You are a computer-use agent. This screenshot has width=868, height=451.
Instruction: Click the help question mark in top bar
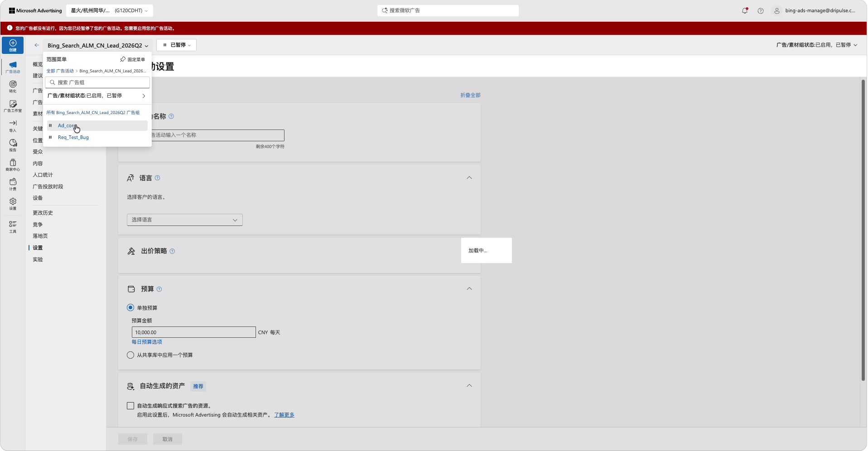click(761, 10)
